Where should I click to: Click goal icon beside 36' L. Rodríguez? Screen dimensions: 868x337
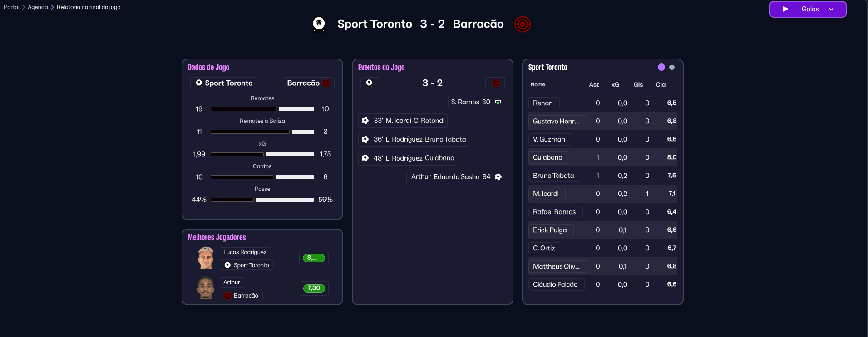click(x=365, y=139)
